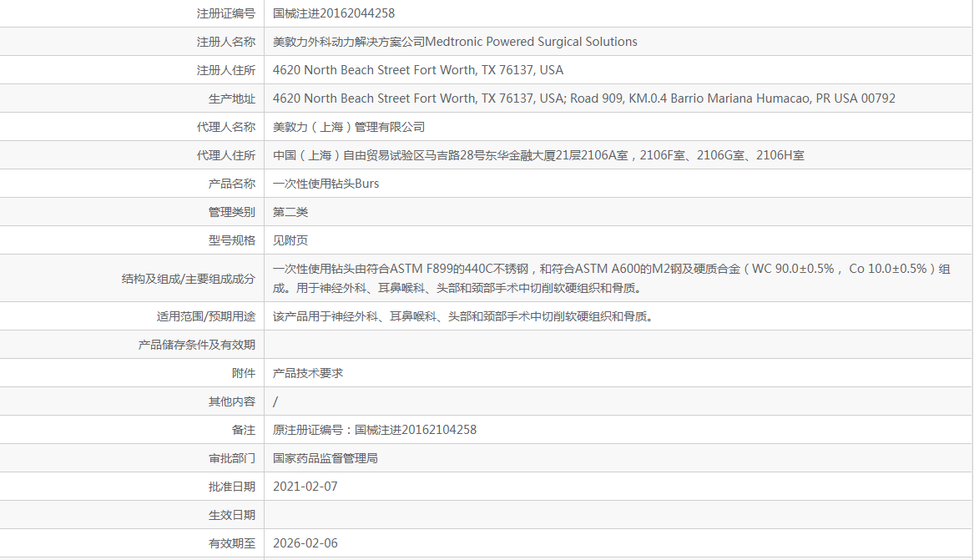Click the 备注 label
979x560 pixels.
tap(244, 430)
